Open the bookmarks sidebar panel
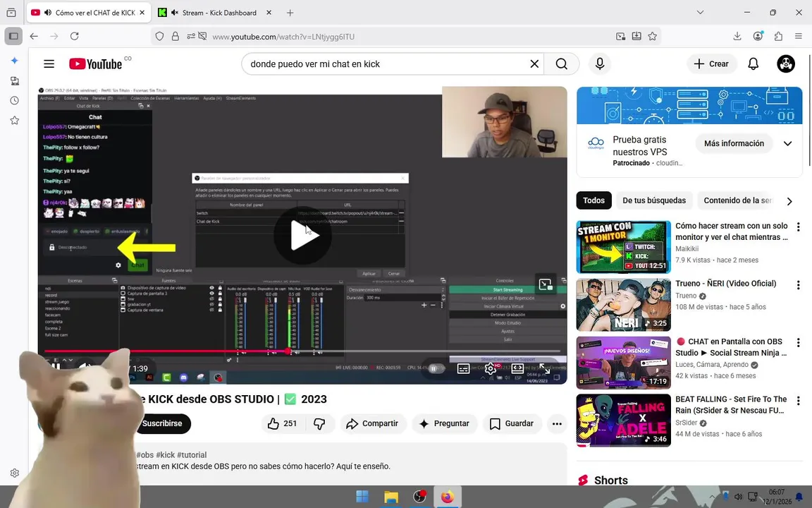This screenshot has height=508, width=812. coord(15,120)
